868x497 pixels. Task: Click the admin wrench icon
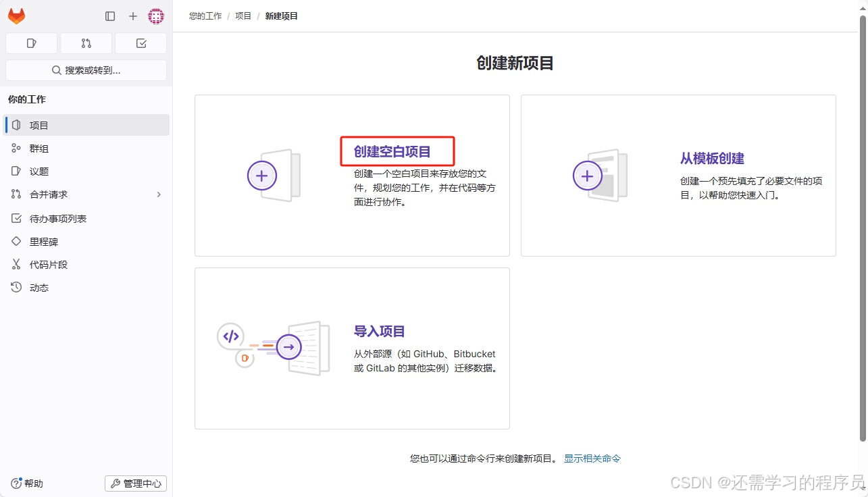point(116,483)
